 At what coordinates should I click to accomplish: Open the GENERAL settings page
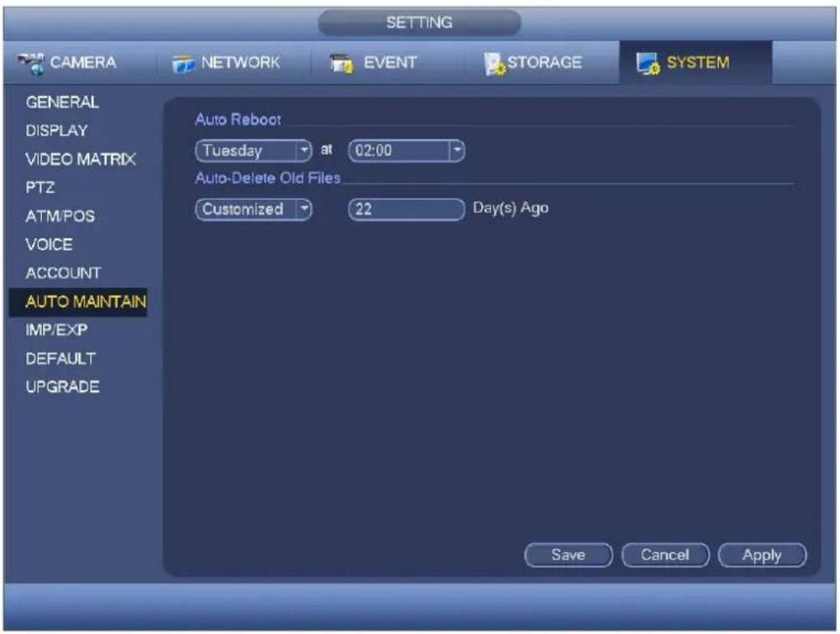coord(62,102)
